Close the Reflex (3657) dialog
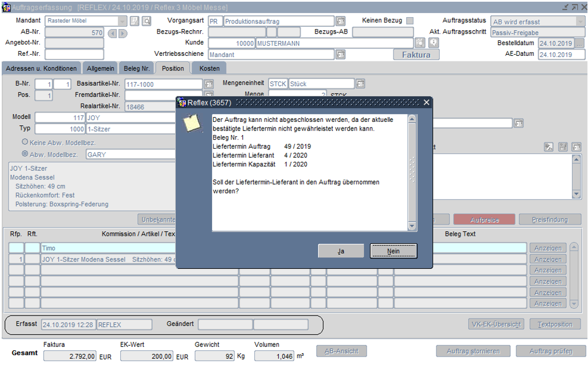 (x=426, y=103)
